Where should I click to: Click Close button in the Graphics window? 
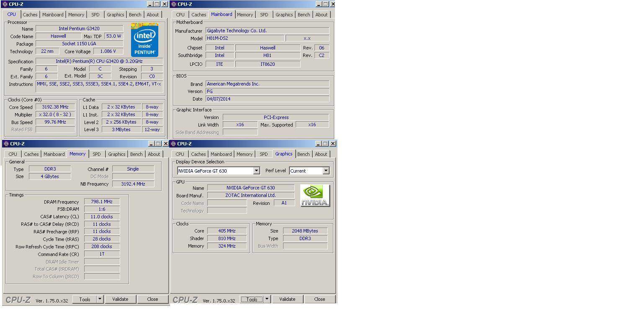pos(319,299)
